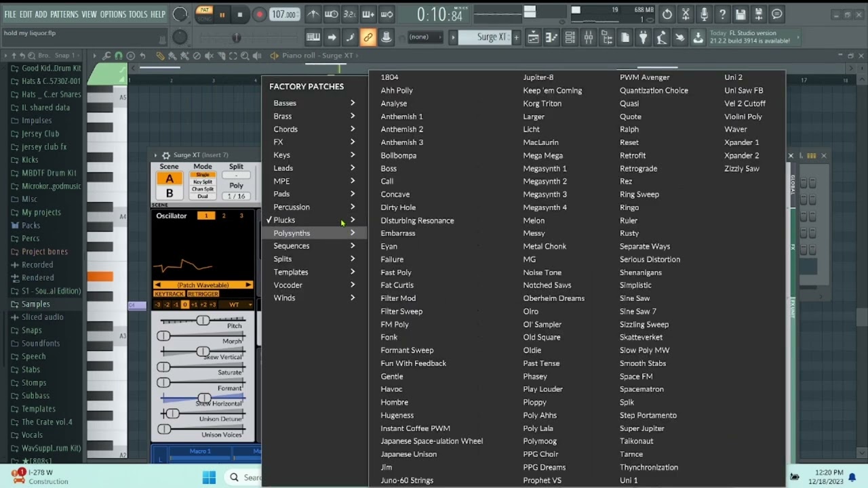Open the WT oscillator type dropdown

(x=237, y=305)
